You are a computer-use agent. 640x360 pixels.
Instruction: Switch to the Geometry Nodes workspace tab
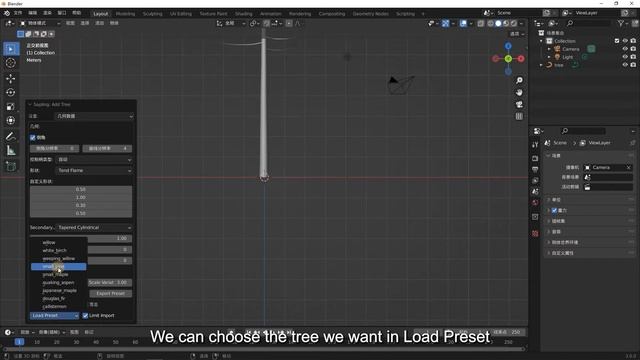[371, 13]
